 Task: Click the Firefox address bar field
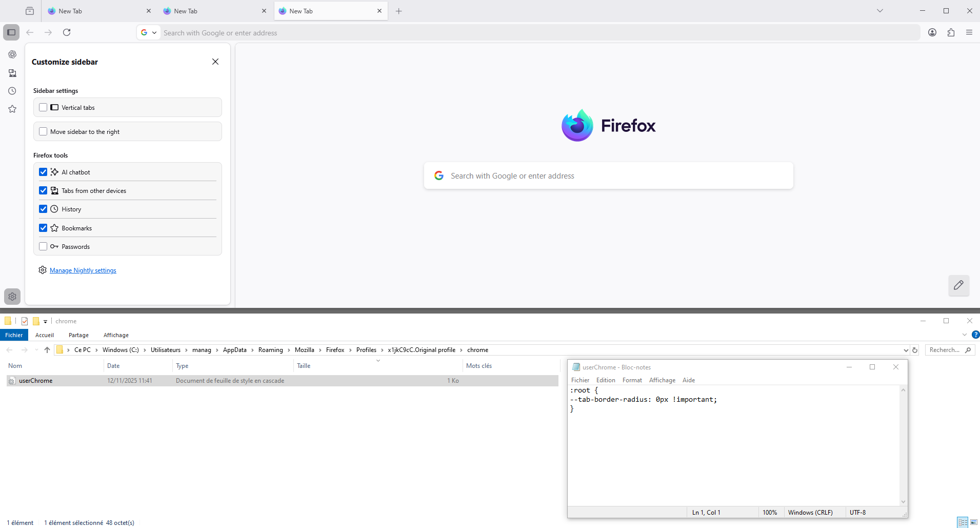528,33
